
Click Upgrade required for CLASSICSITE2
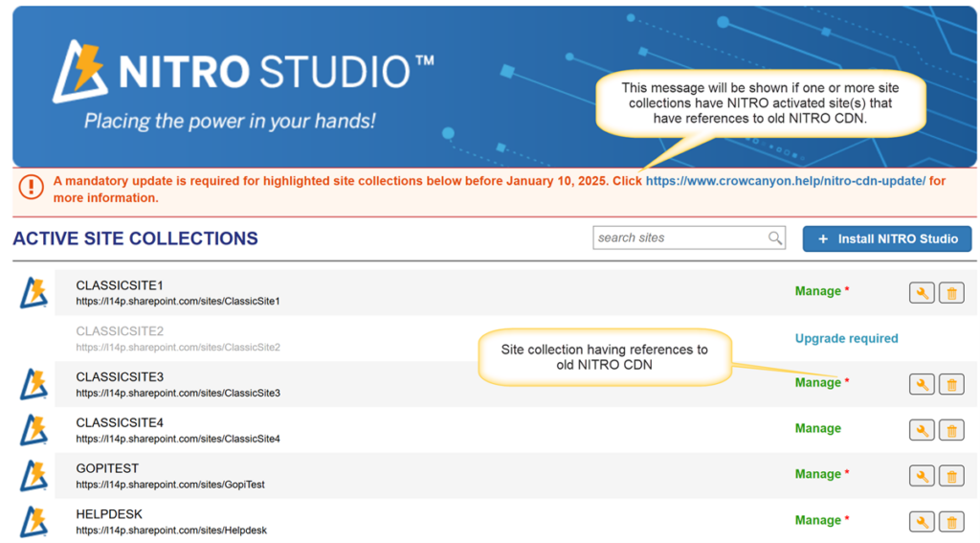(846, 338)
